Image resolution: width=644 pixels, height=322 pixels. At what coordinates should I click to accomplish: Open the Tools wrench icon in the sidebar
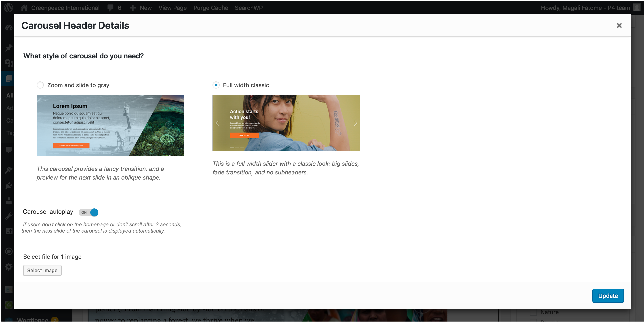(9, 216)
